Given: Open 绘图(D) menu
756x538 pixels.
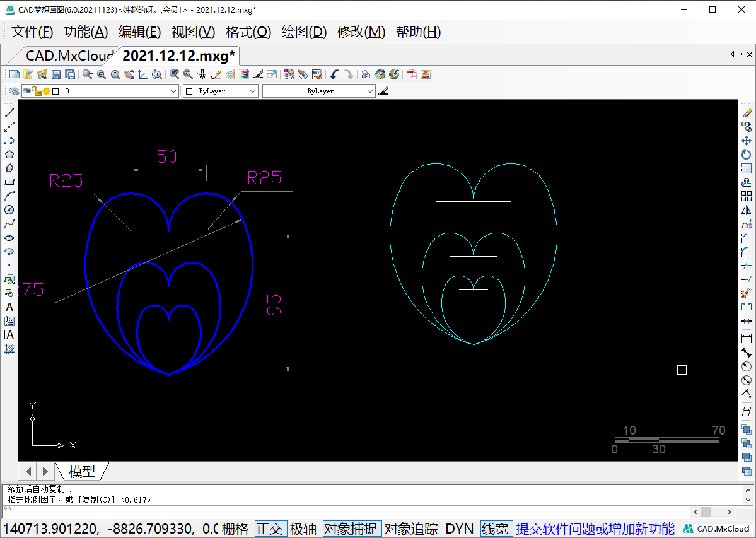Looking at the screenshot, I should (305, 32).
